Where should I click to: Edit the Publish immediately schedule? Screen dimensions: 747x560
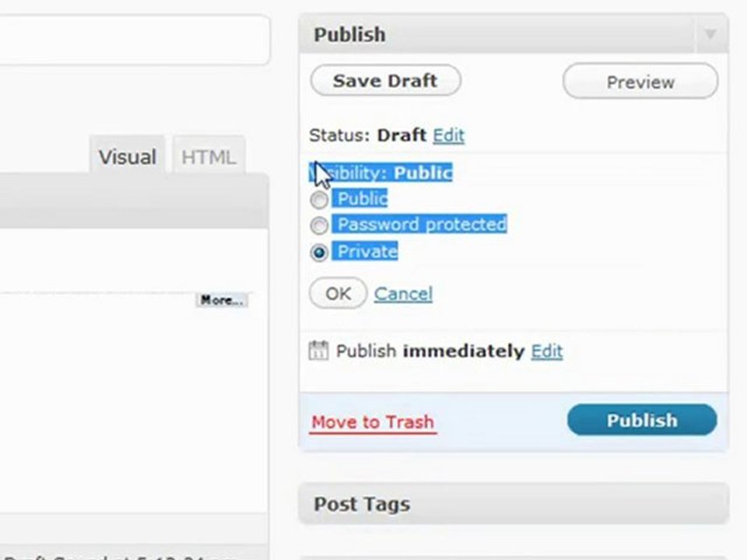pos(547,352)
